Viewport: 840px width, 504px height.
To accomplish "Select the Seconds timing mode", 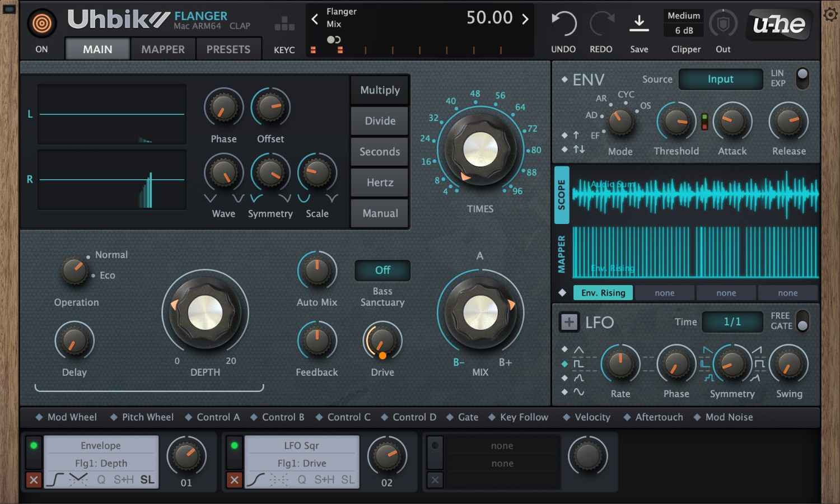I will point(379,151).
